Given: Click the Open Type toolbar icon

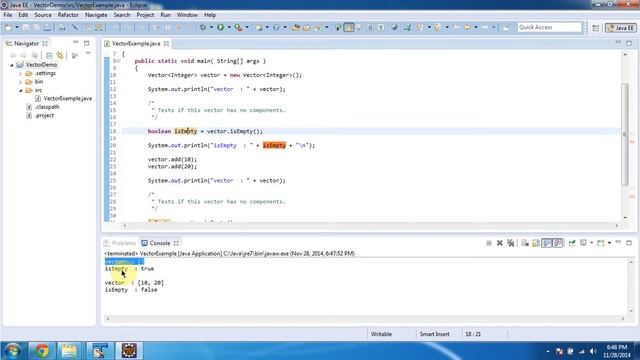Looking at the screenshot, I should [x=296, y=27].
